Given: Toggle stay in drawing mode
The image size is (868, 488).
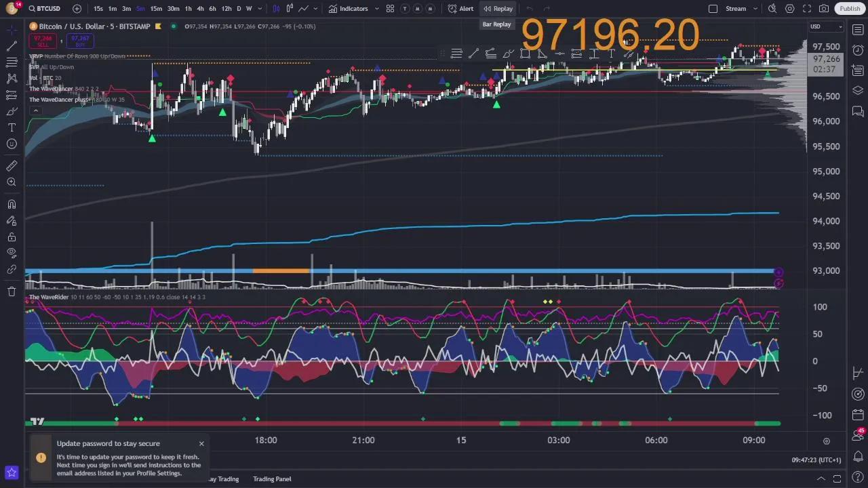Looking at the screenshot, I should [12, 220].
